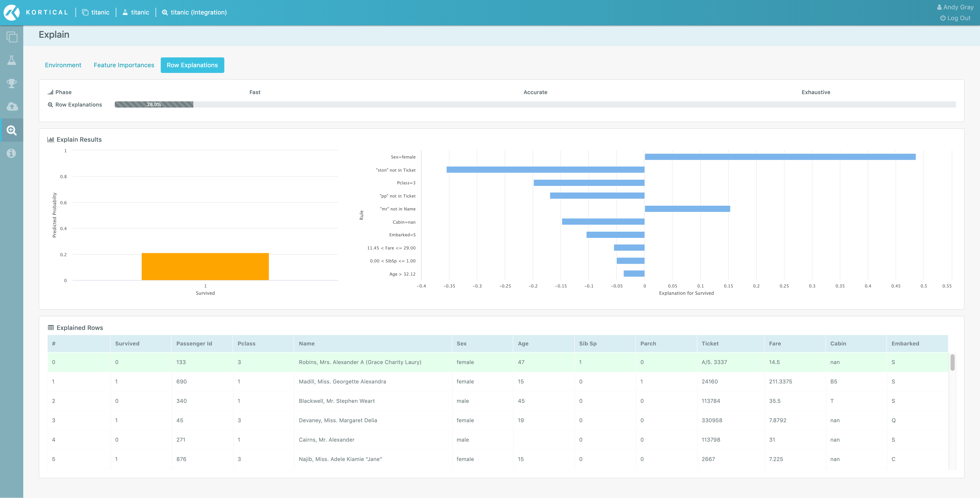
Task: Switch to the Feature Importances tab
Action: [124, 65]
